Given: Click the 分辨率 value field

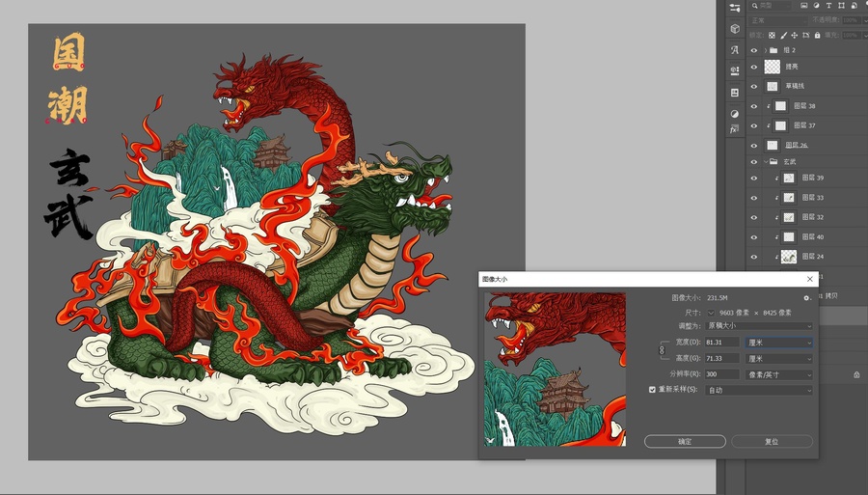Looking at the screenshot, I should tap(722, 374).
